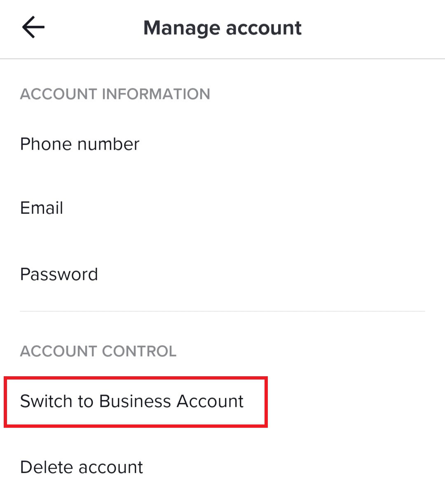445x504 pixels.
Task: Open the Email setting
Action: coord(42,208)
